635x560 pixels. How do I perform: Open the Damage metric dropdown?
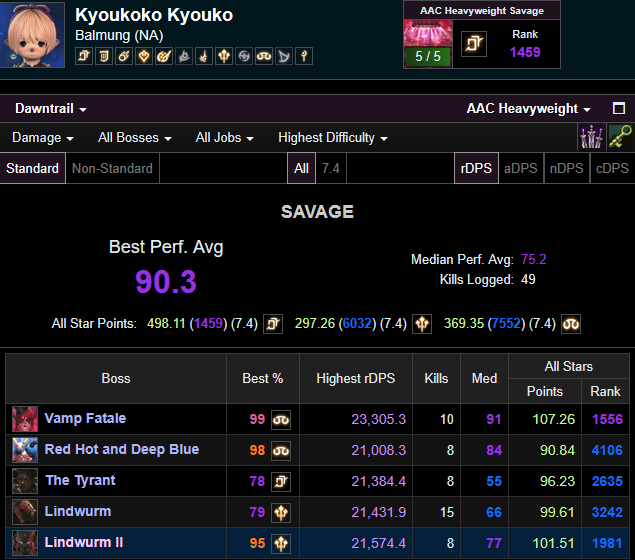[43, 138]
